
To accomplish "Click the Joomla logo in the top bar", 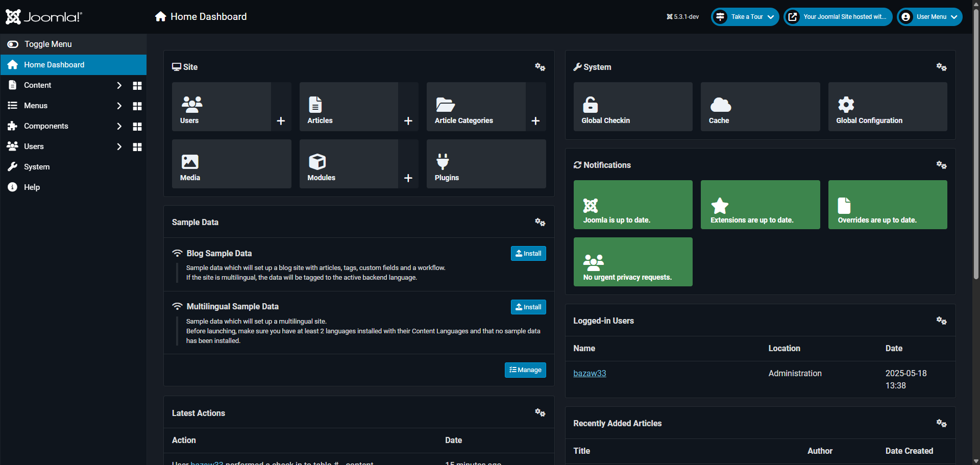I will click(x=43, y=16).
